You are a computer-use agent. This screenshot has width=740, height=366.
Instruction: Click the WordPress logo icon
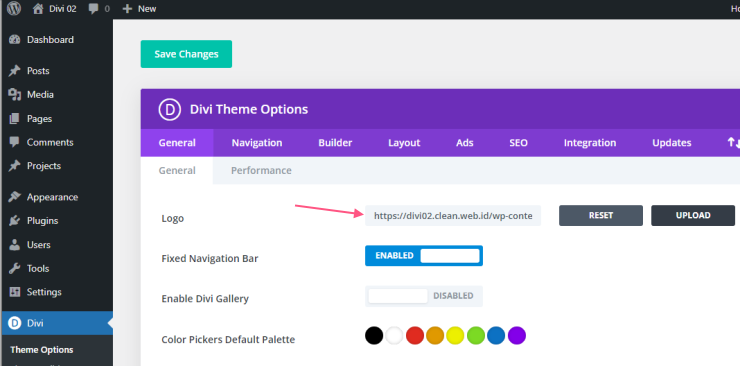click(x=14, y=8)
